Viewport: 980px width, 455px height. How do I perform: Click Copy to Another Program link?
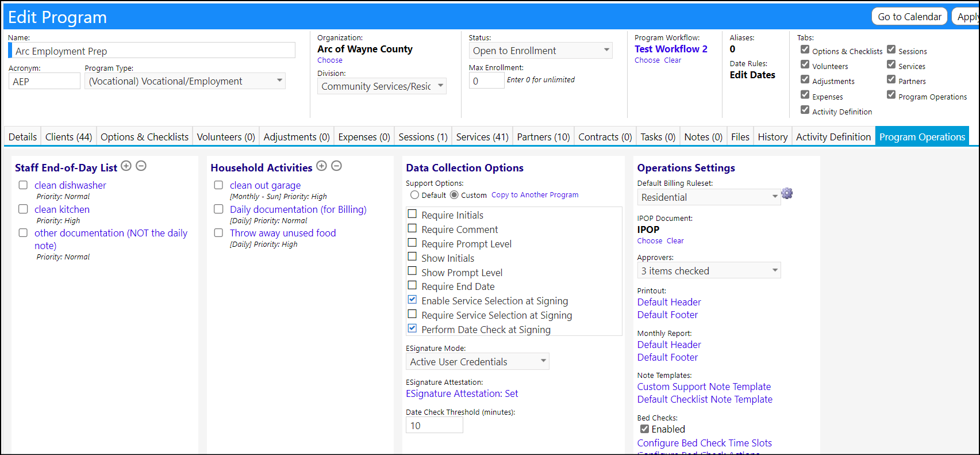point(535,195)
